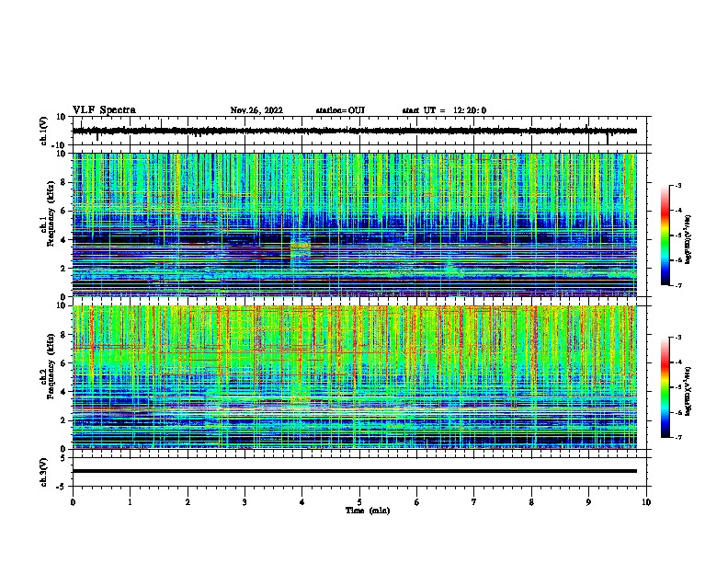Screen dimensions: 728x563
Task: Click the ch.2 color bar "-7" label
Action: pyautogui.click(x=677, y=437)
